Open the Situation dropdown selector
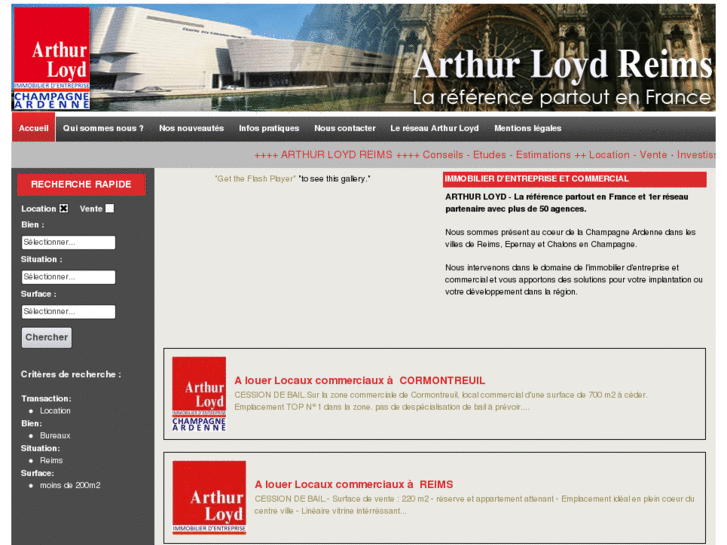The image size is (727, 545). coord(68,277)
